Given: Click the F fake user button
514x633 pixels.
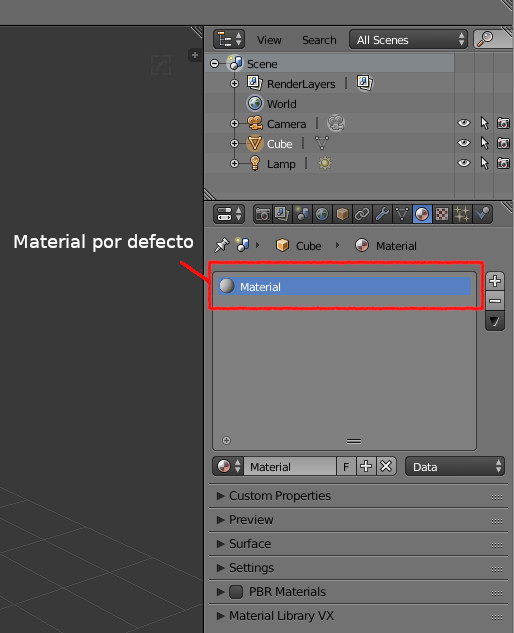Looking at the screenshot, I should (346, 466).
